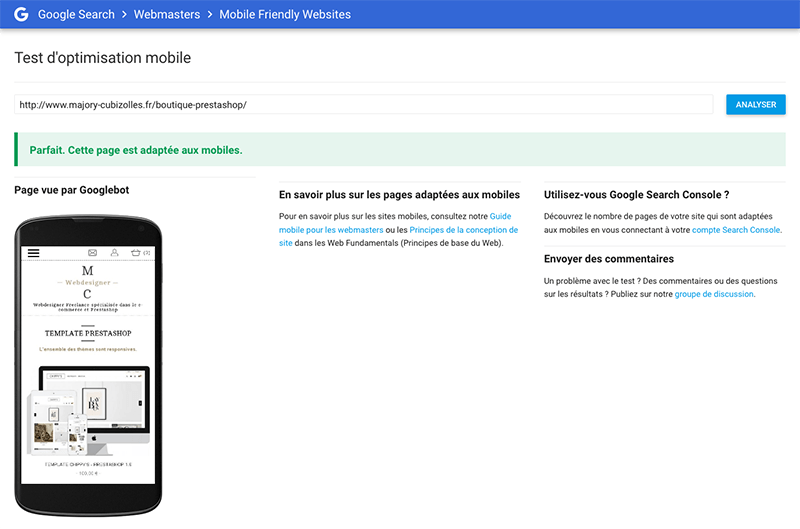Viewport: 800px width, 529px height.
Task: Click the M C Webdesigner logo
Action: [x=87, y=283]
